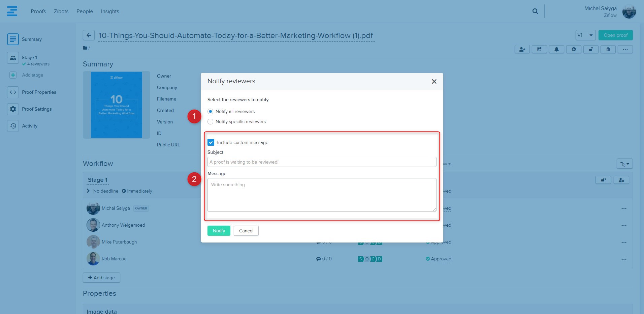Viewport: 644px width, 314px height.
Task: Click the share proof icon
Action: pyautogui.click(x=539, y=49)
